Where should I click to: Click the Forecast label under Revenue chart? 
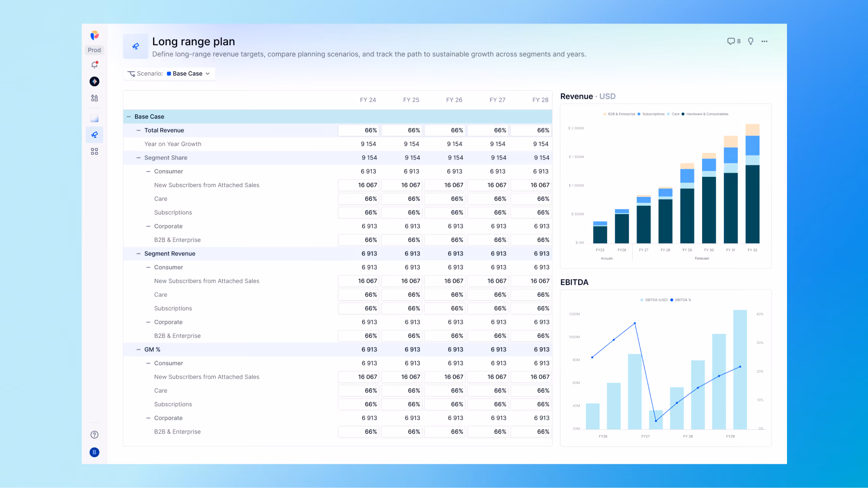702,259
